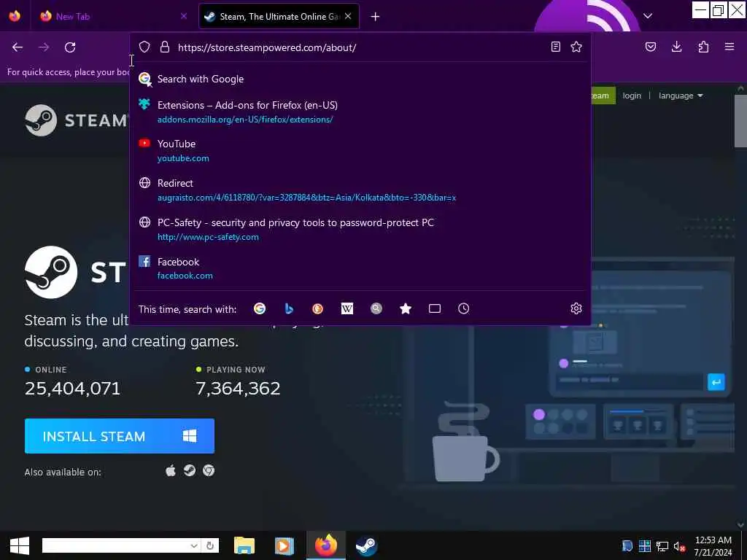This screenshot has height=560, width=747.
Task: Search this time with Google icon
Action: pos(260,308)
